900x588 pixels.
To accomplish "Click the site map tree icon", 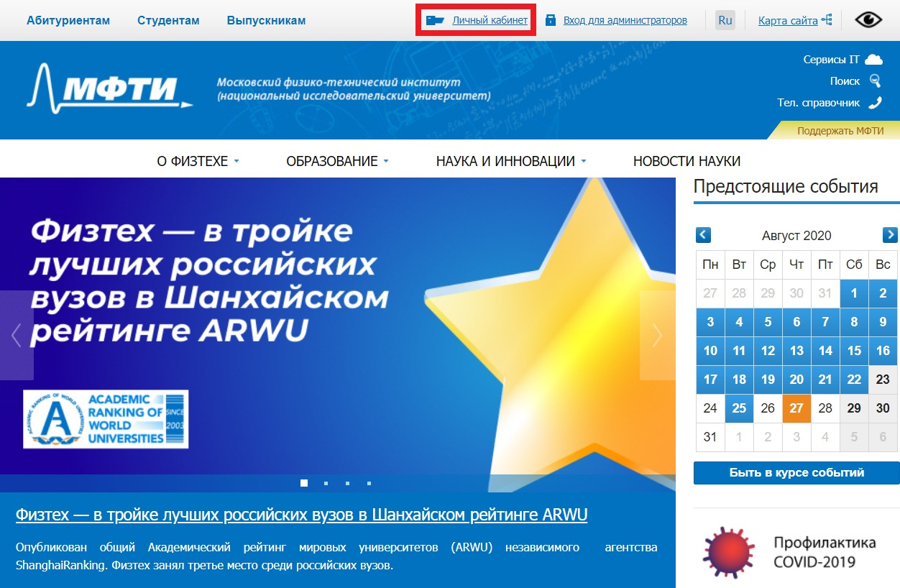I will pos(827,20).
